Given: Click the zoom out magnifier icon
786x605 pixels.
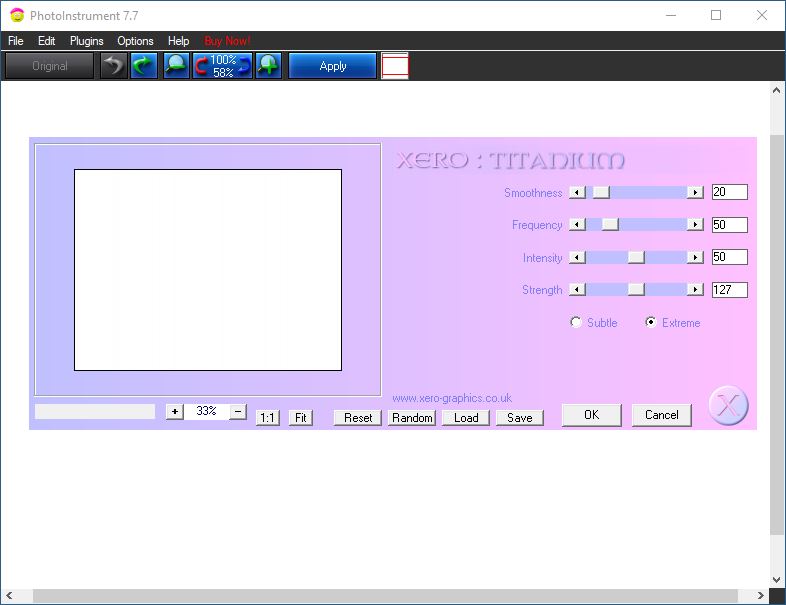Looking at the screenshot, I should point(176,66).
